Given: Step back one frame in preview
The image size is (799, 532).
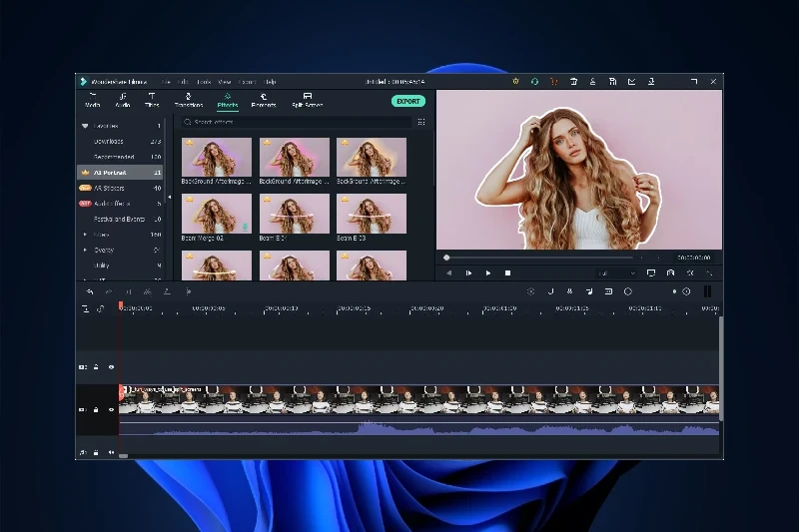Looking at the screenshot, I should point(448,273).
